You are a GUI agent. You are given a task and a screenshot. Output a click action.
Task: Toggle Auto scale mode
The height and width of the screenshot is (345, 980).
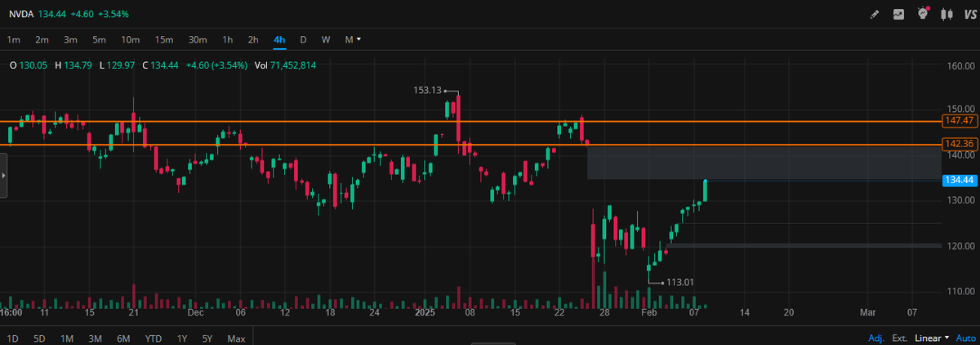click(965, 338)
